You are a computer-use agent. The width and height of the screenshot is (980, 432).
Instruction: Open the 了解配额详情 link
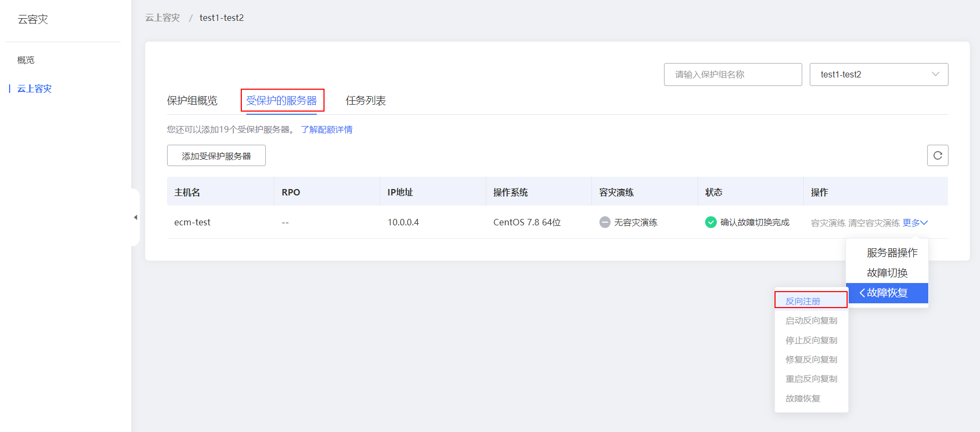click(x=327, y=130)
